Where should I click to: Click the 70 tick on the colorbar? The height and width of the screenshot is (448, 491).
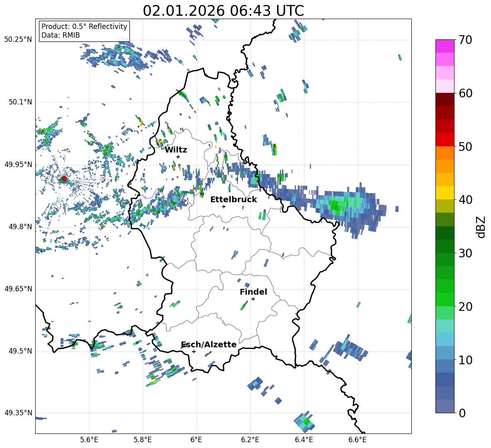coord(465,40)
